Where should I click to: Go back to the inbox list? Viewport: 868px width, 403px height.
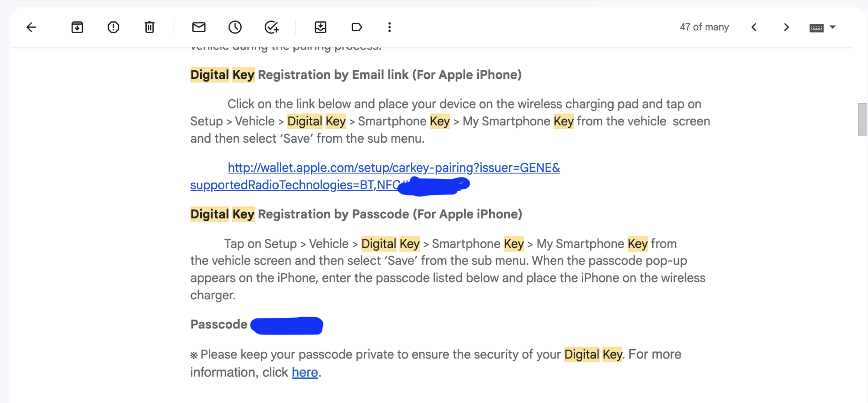click(x=31, y=27)
